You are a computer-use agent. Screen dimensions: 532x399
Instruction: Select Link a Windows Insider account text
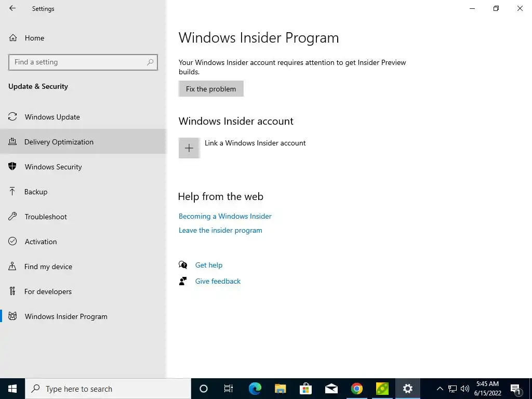[255, 143]
